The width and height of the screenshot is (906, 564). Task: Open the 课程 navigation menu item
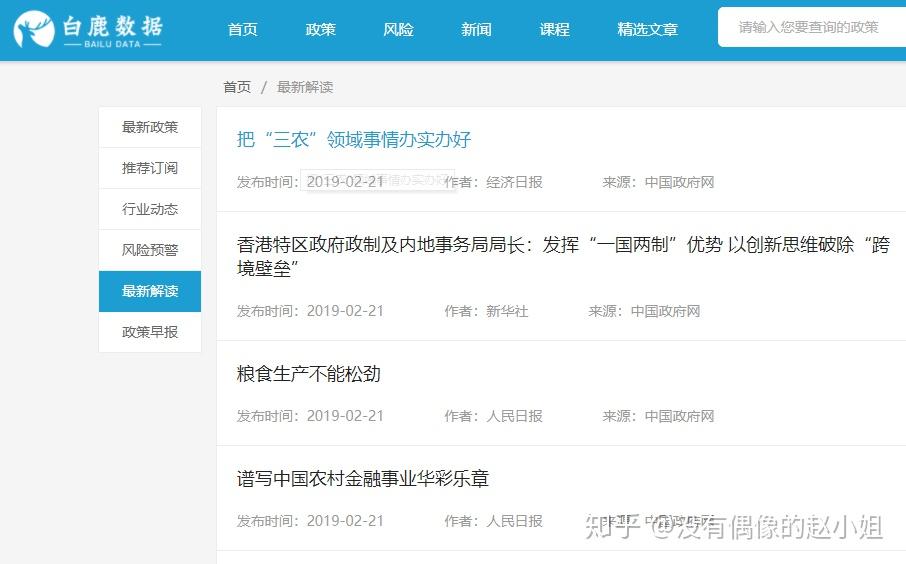point(555,29)
